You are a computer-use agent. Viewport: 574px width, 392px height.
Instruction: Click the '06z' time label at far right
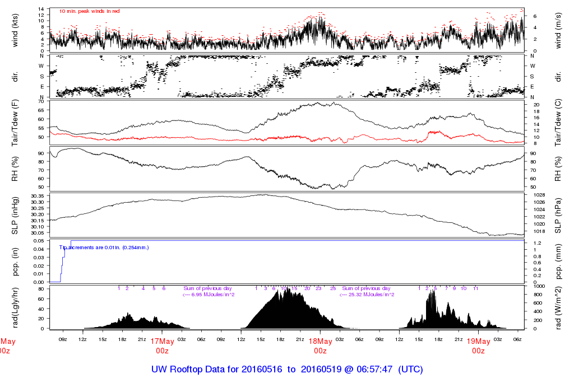[x=517, y=339]
